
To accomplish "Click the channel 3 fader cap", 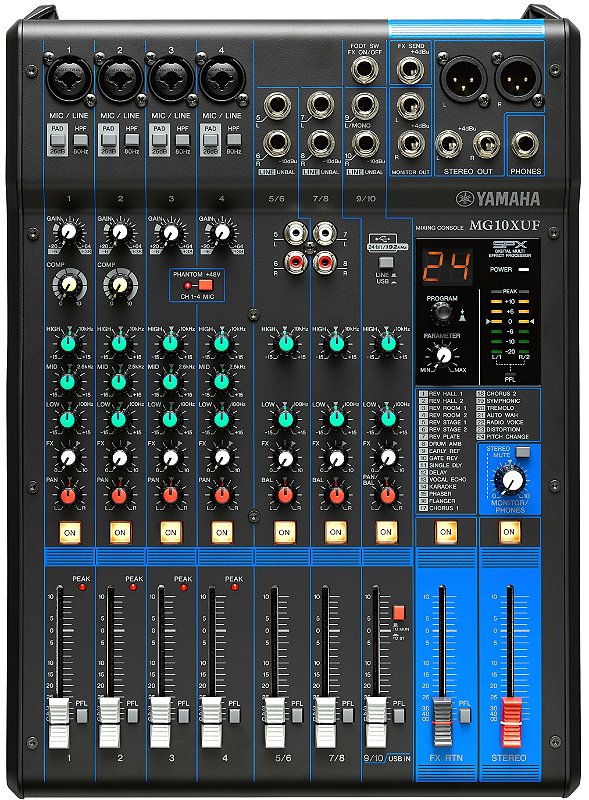I will [x=161, y=723].
